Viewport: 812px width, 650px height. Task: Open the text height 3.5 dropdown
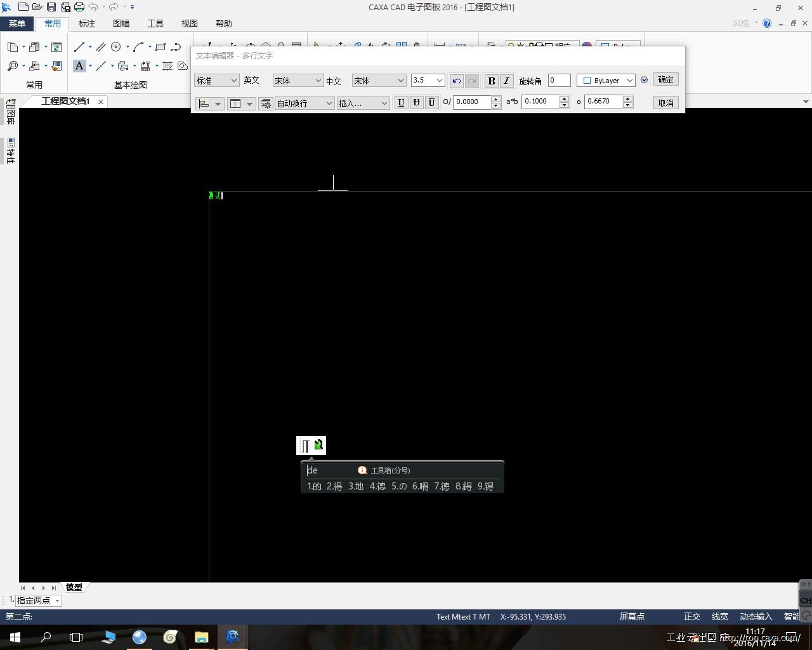pos(428,81)
